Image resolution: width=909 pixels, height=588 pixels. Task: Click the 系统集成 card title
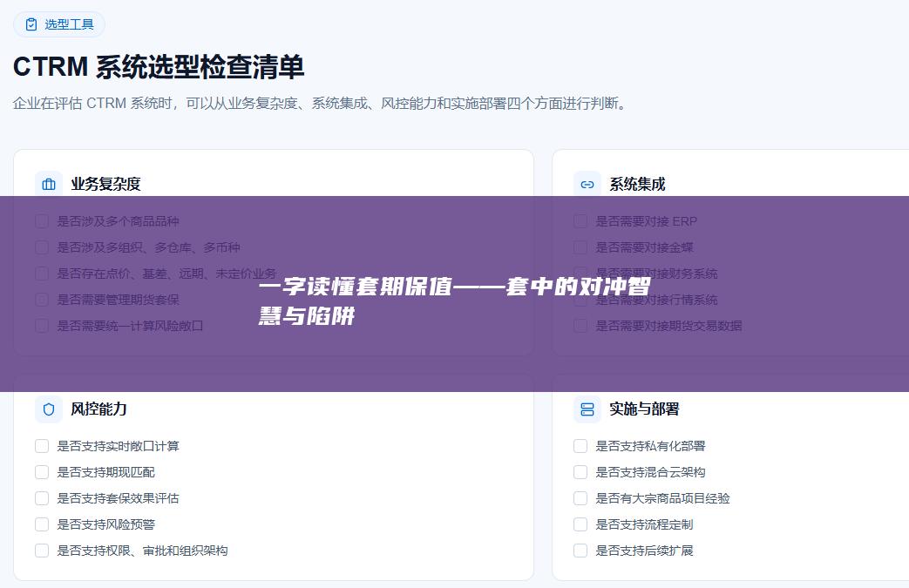637,184
